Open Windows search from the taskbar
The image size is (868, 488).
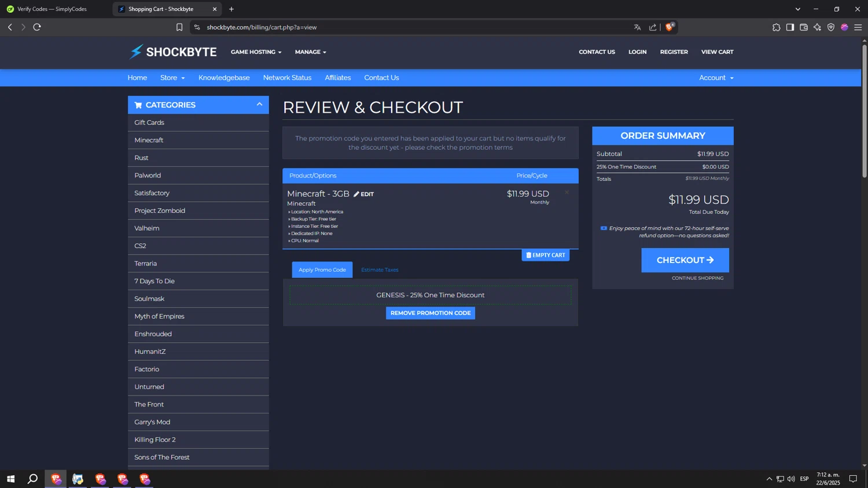pyautogui.click(x=33, y=479)
